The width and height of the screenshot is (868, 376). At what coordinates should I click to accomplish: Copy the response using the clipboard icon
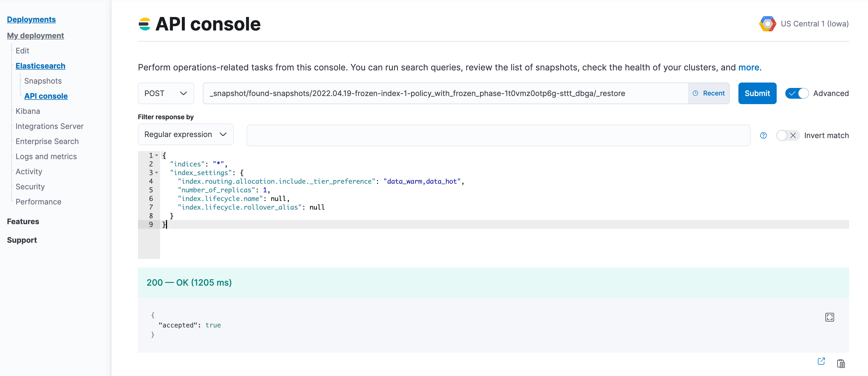[841, 364]
